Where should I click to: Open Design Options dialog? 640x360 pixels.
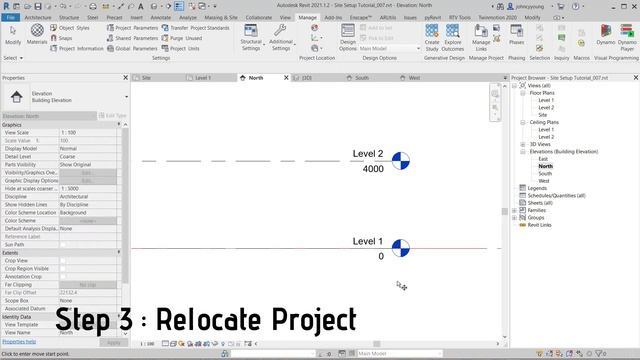(348, 37)
